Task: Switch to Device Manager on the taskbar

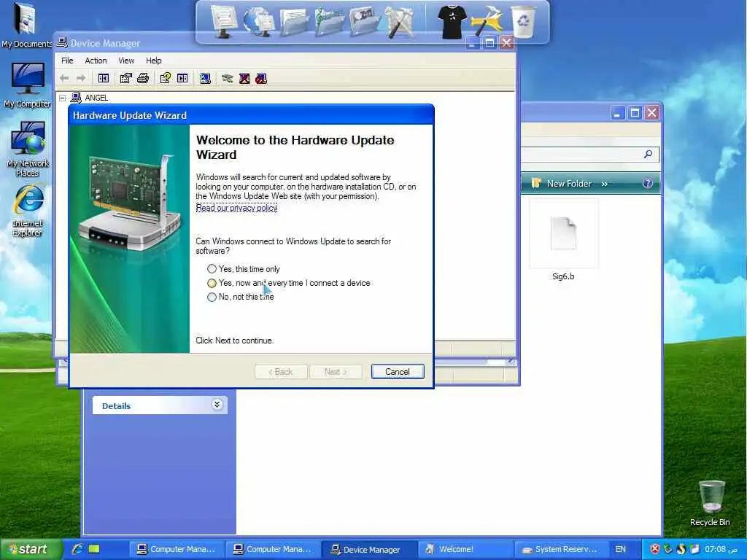Action: (369, 550)
